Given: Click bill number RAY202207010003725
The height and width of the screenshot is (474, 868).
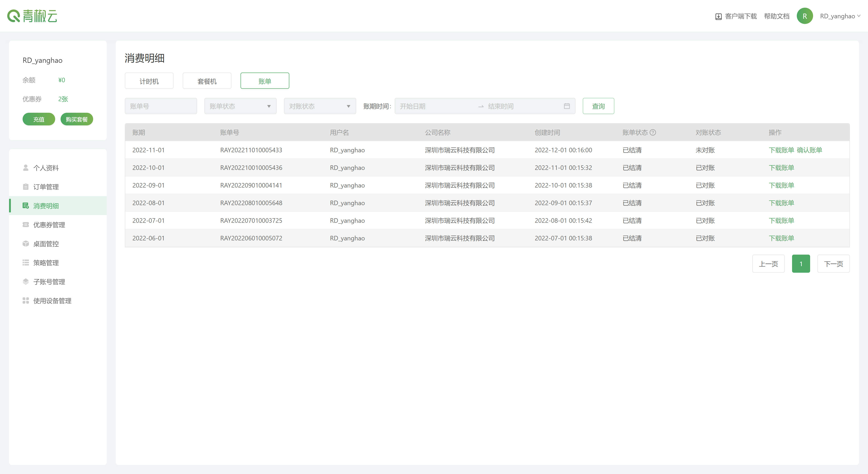Looking at the screenshot, I should (x=251, y=220).
